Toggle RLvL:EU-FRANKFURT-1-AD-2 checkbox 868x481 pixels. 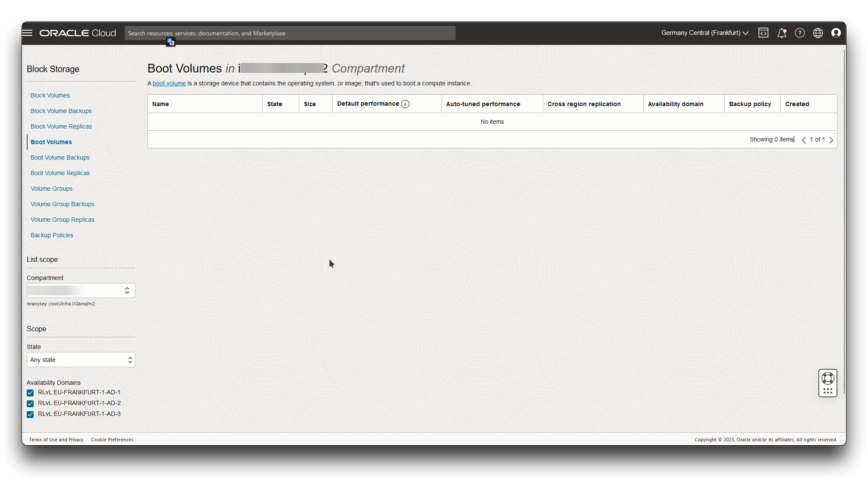pos(30,403)
